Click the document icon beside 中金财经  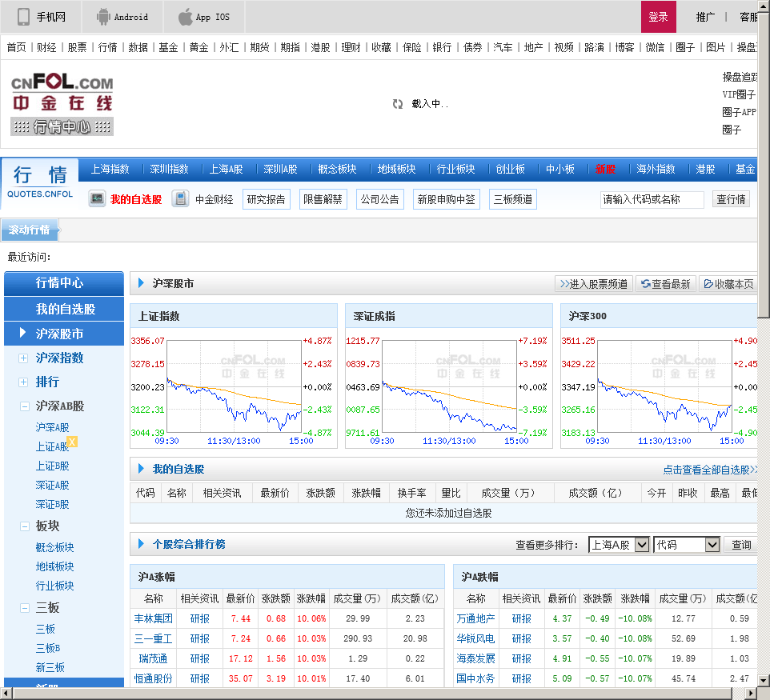[181, 199]
